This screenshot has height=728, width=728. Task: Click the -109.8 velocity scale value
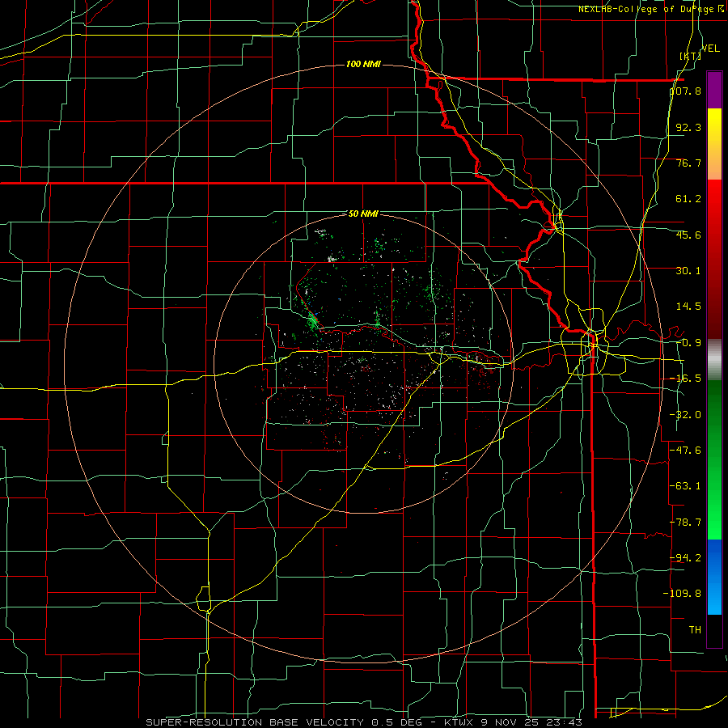(683, 594)
